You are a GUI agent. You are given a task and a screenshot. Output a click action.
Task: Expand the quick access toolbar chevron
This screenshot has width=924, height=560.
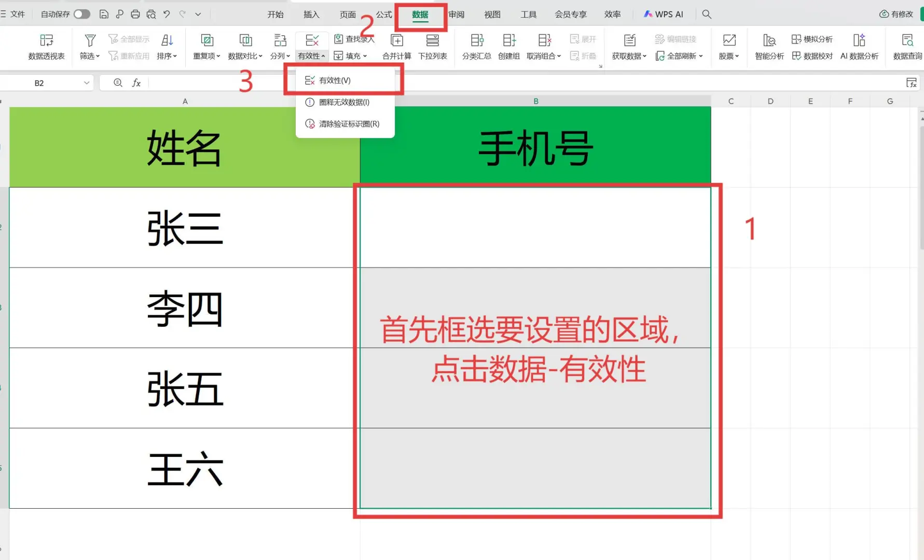pos(198,15)
